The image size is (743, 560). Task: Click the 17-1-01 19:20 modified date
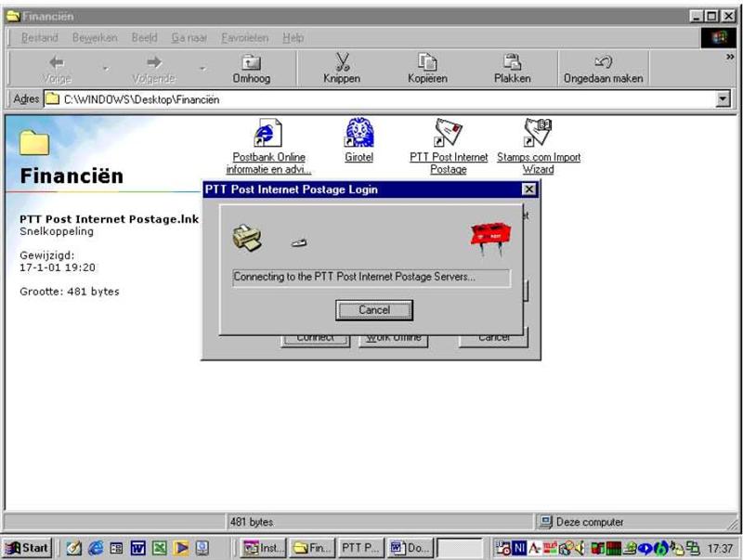(58, 267)
